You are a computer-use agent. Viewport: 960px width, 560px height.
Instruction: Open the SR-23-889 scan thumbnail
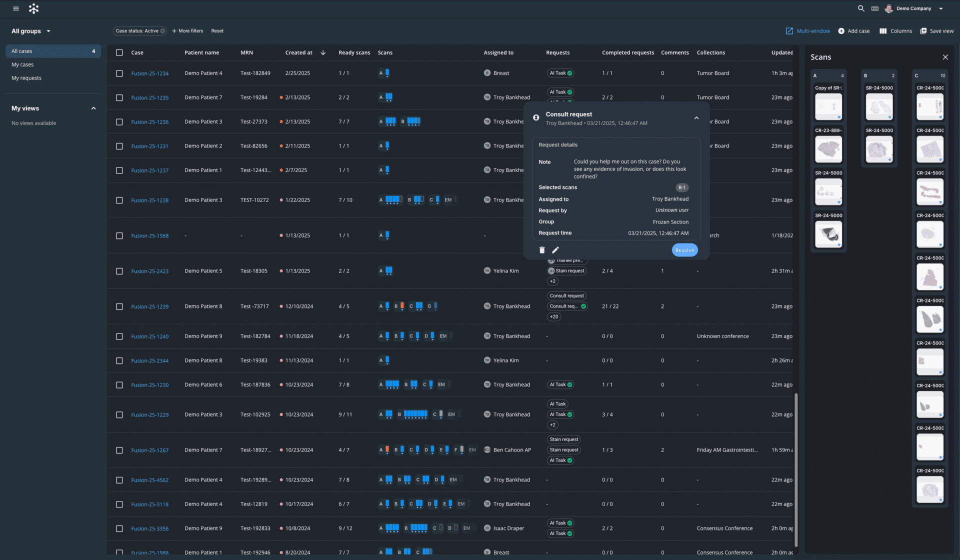pos(828,149)
